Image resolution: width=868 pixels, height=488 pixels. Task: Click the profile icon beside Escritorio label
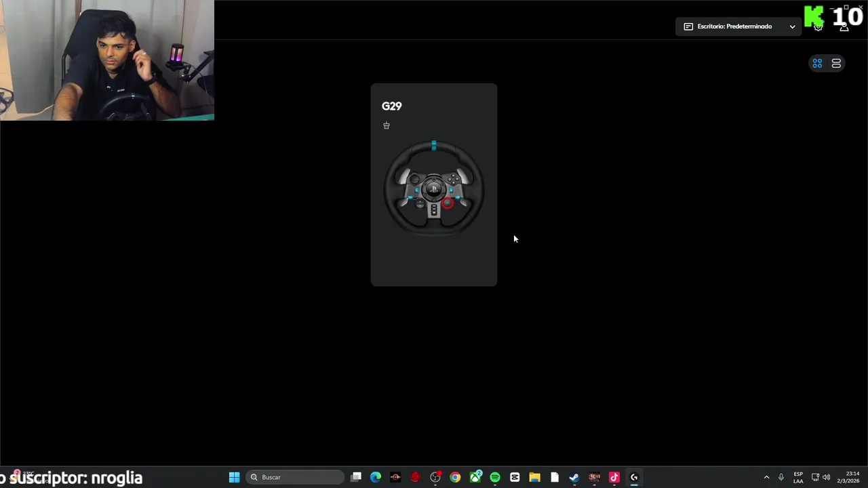(x=688, y=26)
